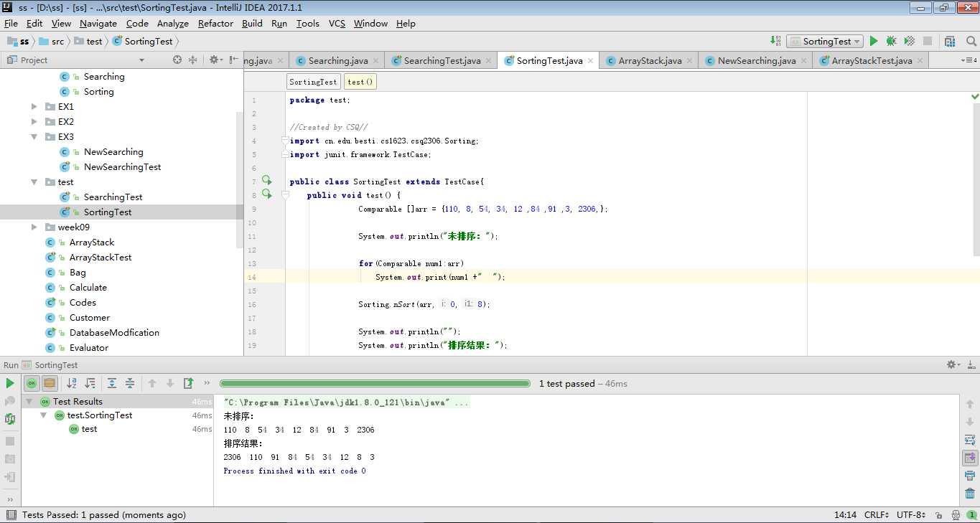Collapse all test result nodes
The height and width of the screenshot is (523, 980).
[x=130, y=383]
